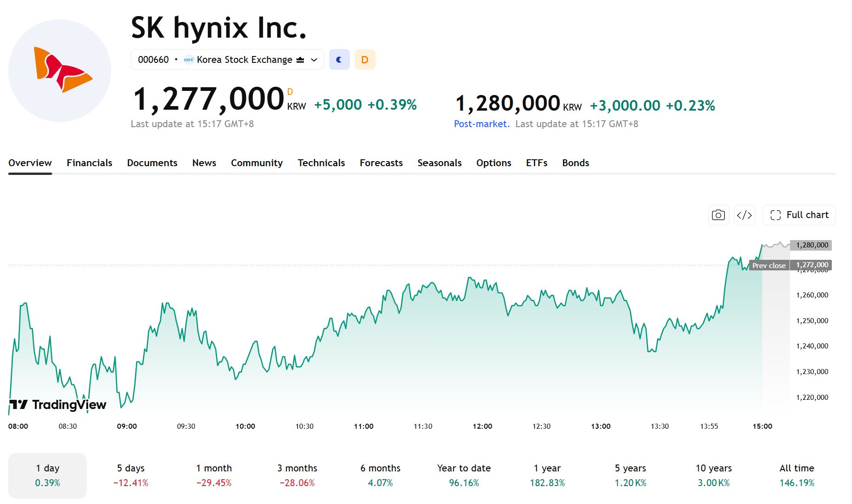The height and width of the screenshot is (504, 852).
Task: Click the 1,277,000 current price text
Action: [x=209, y=100]
